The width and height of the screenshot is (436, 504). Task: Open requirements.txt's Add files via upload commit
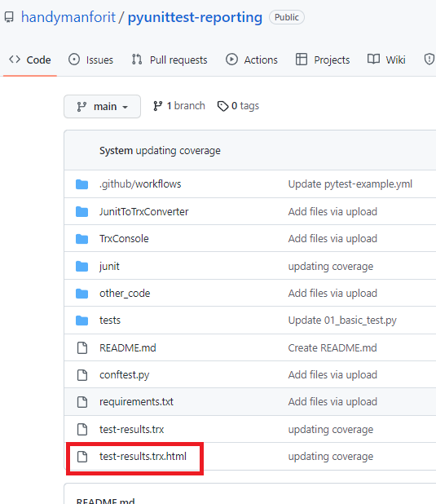pyautogui.click(x=333, y=402)
